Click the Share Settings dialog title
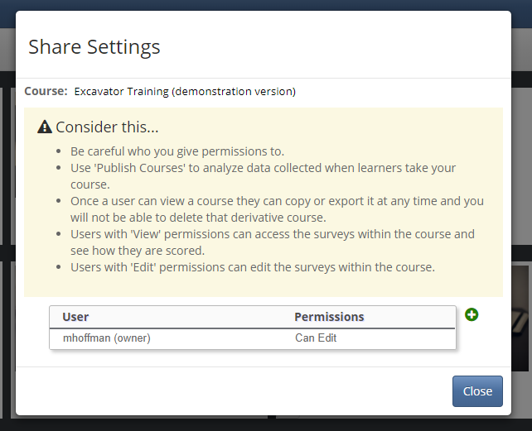This screenshot has height=431, width=532. 94,47
